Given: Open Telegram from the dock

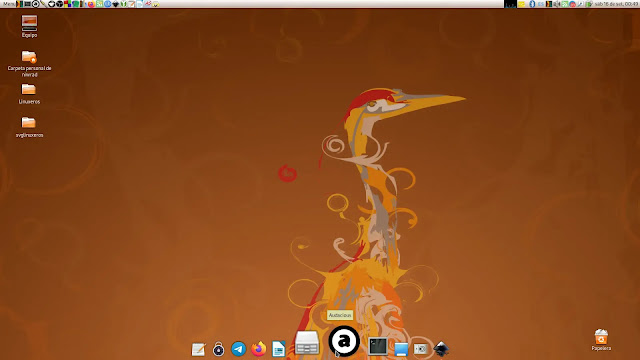Looking at the screenshot, I should click(x=238, y=349).
